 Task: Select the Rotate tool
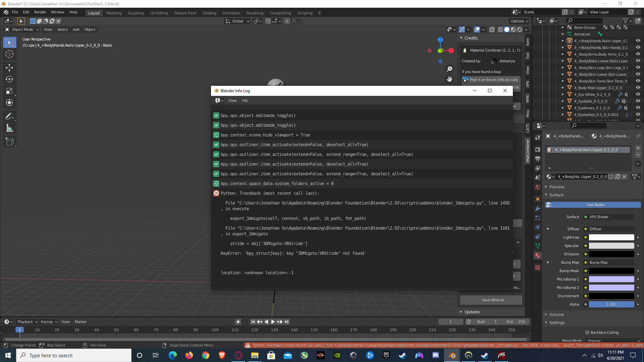pyautogui.click(x=9, y=79)
